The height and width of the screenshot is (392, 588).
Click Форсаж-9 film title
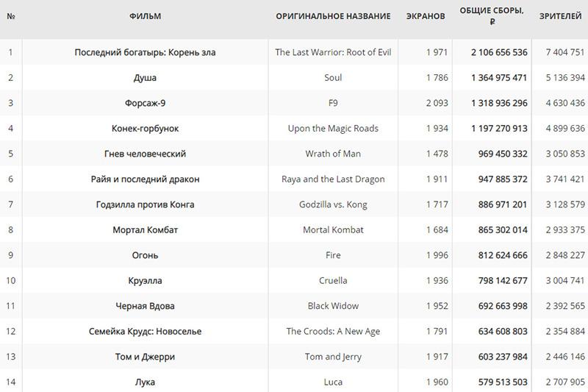click(145, 103)
